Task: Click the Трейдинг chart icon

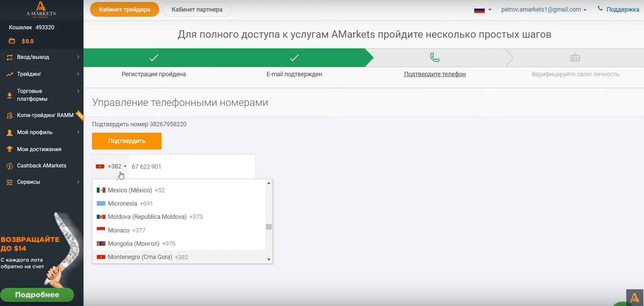Action: pos(10,74)
